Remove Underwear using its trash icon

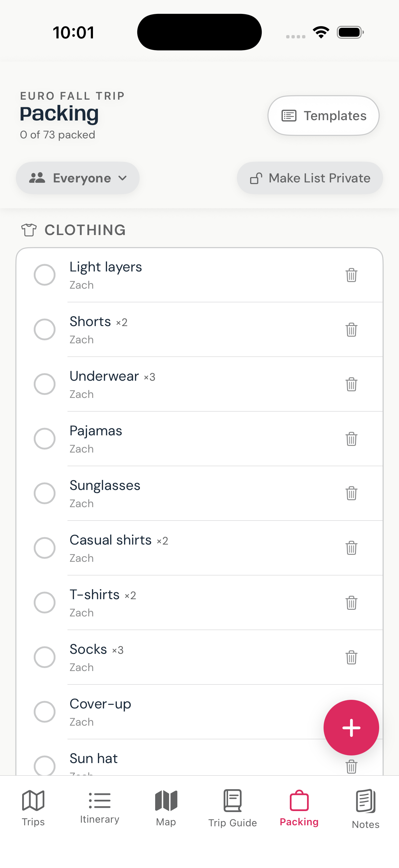point(351,384)
